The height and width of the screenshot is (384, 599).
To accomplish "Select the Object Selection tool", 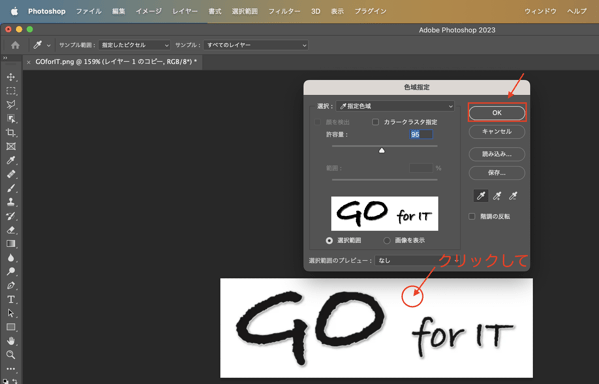I will [x=11, y=119].
